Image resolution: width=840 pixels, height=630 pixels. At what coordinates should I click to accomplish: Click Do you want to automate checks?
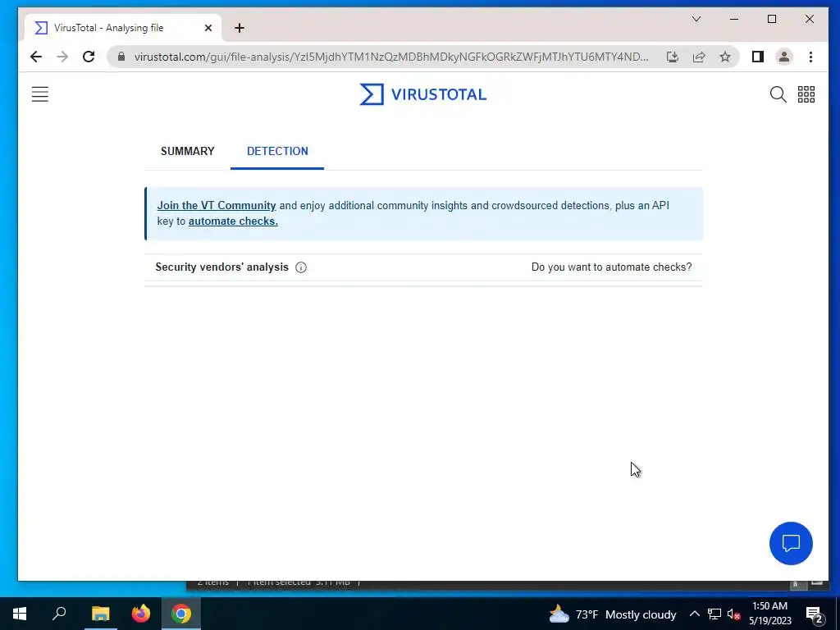click(611, 267)
